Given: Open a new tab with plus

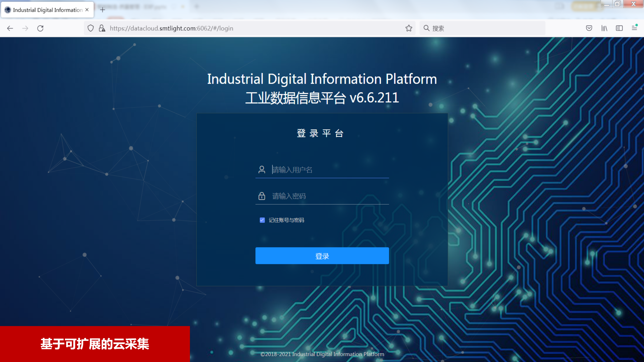Looking at the screenshot, I should click(102, 10).
